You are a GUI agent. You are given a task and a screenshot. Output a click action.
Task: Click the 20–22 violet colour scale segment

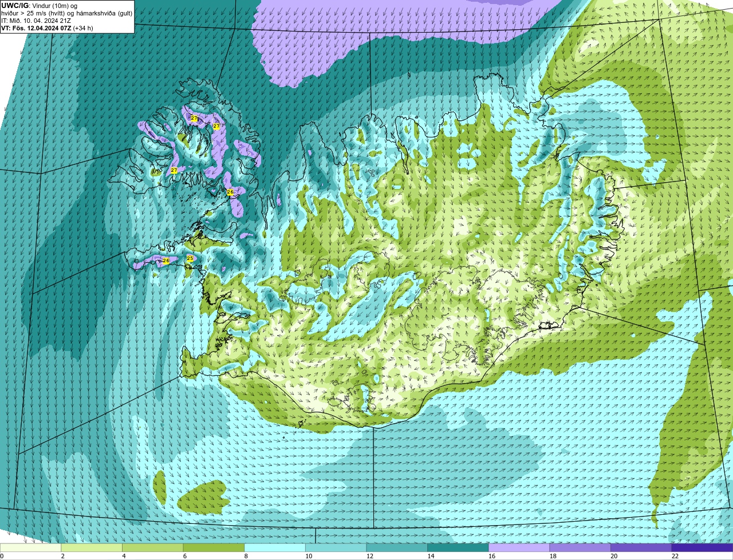click(641, 547)
